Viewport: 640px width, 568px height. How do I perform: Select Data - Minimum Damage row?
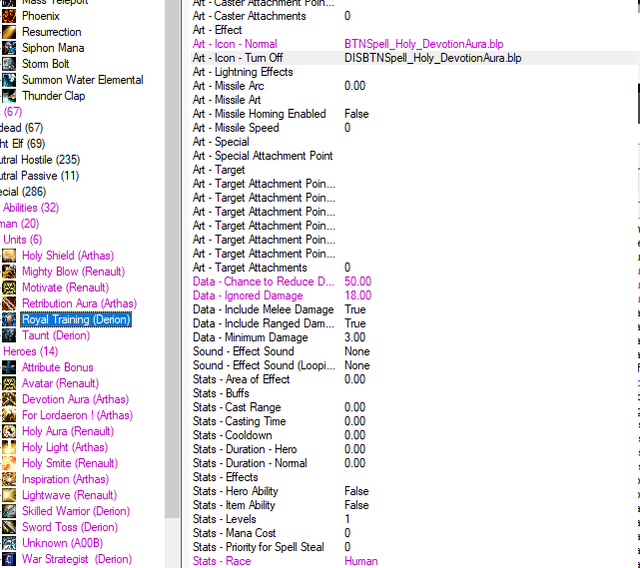[415, 337]
